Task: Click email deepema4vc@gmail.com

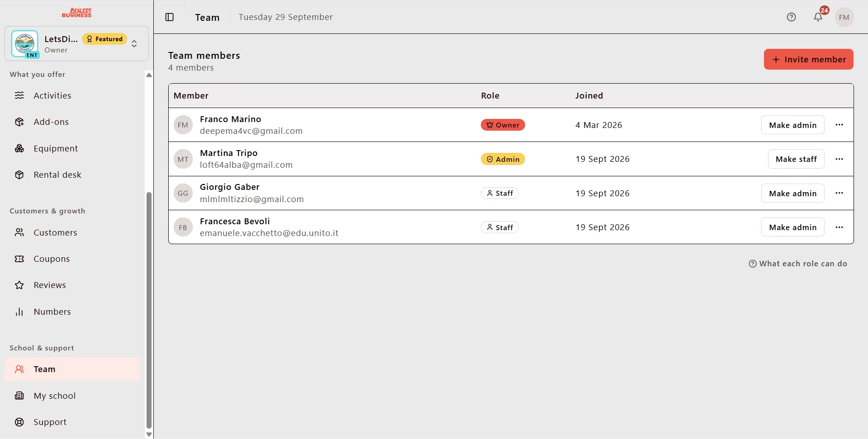Action: point(251,131)
